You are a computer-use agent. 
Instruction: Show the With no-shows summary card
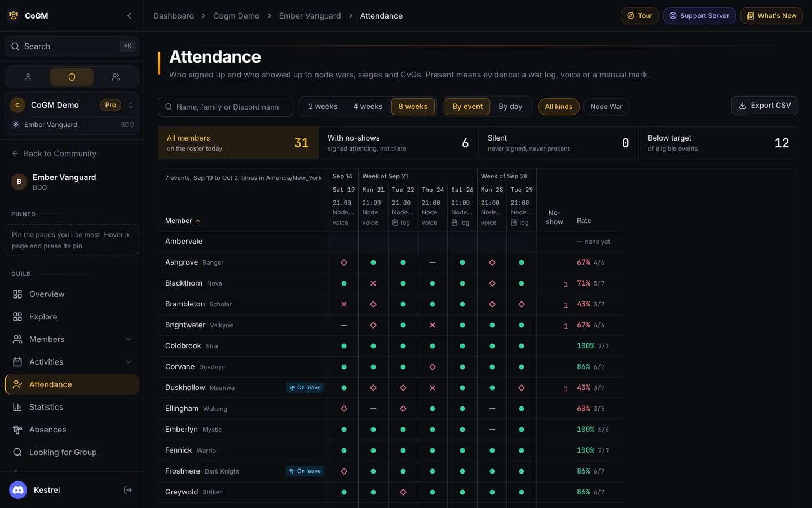tap(398, 143)
